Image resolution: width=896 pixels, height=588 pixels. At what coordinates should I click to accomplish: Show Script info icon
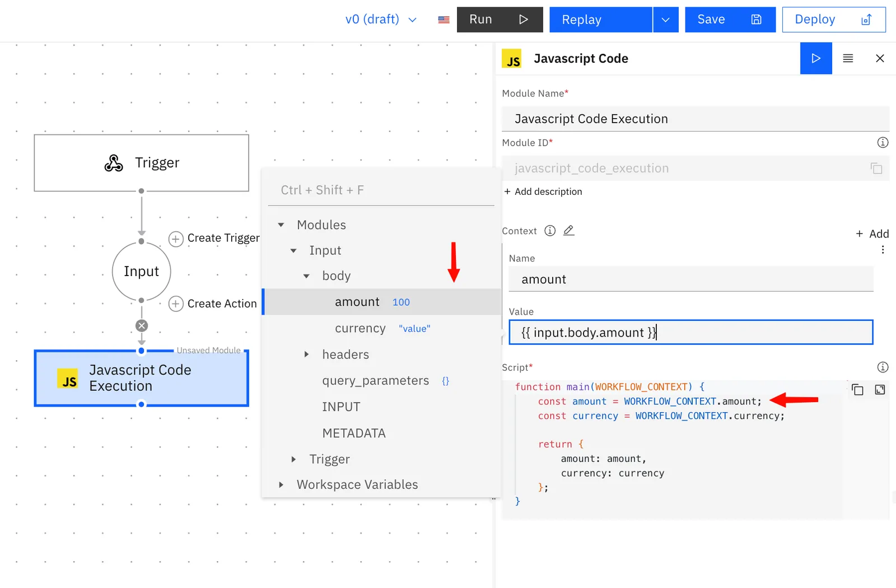(x=883, y=367)
